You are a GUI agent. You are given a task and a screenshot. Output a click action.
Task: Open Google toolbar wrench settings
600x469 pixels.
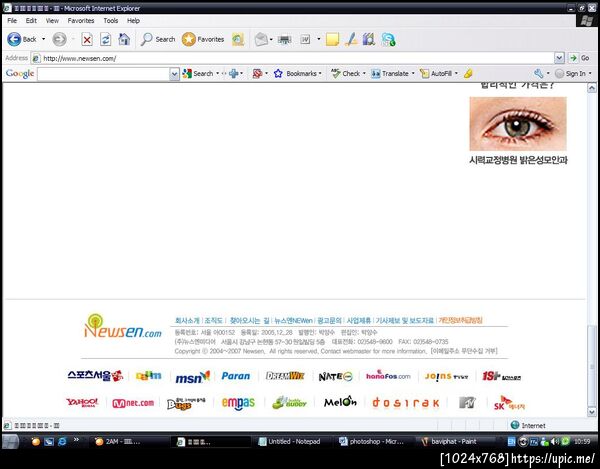pyautogui.click(x=538, y=73)
